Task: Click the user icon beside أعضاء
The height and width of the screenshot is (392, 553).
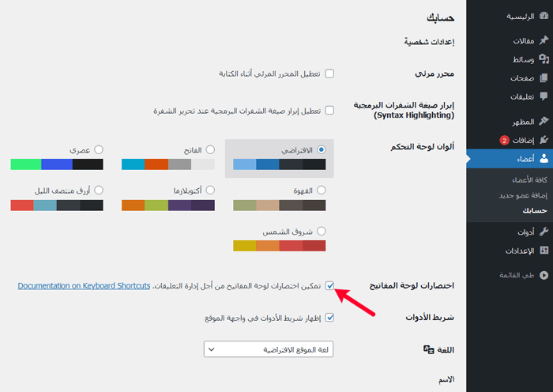Action: click(544, 158)
